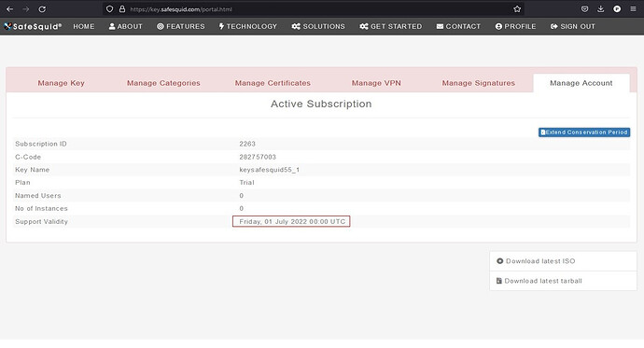Click the SafeSquid logo
644x348 pixels.
pos(33,26)
